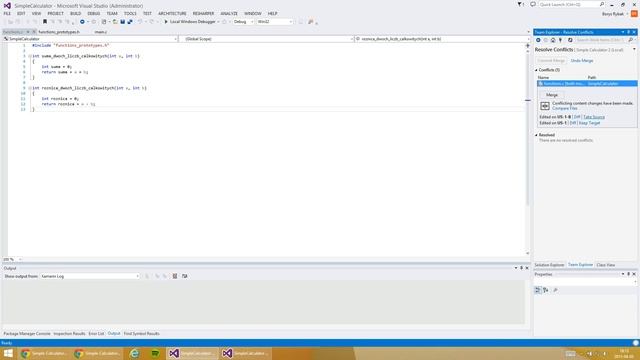Open the Find Symbol Results tab
The image size is (640, 360).
(x=142, y=333)
